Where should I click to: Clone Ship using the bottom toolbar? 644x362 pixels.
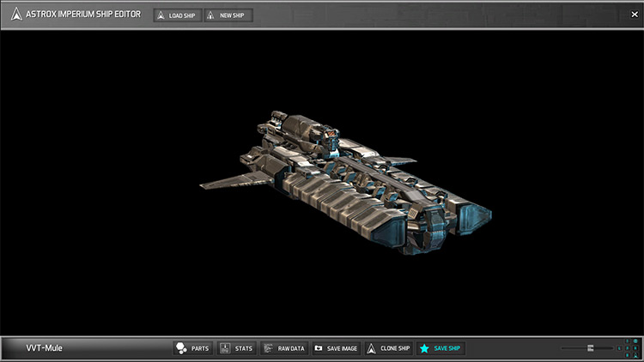(388, 348)
